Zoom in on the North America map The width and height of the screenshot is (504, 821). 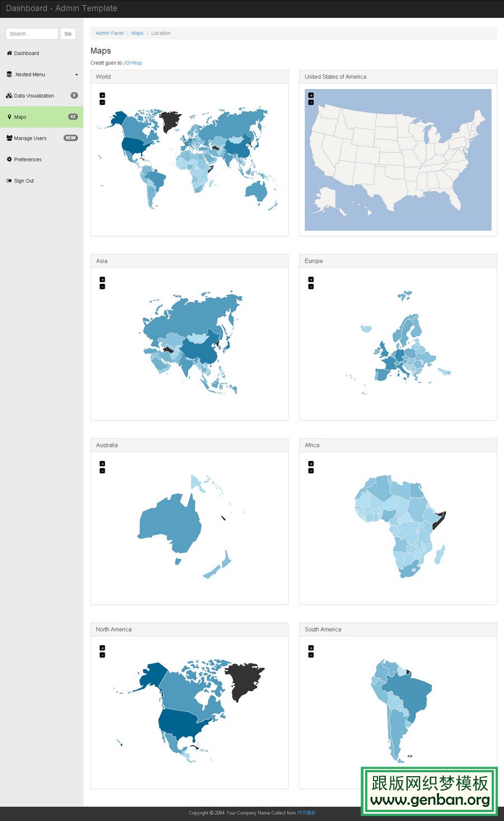[102, 648]
